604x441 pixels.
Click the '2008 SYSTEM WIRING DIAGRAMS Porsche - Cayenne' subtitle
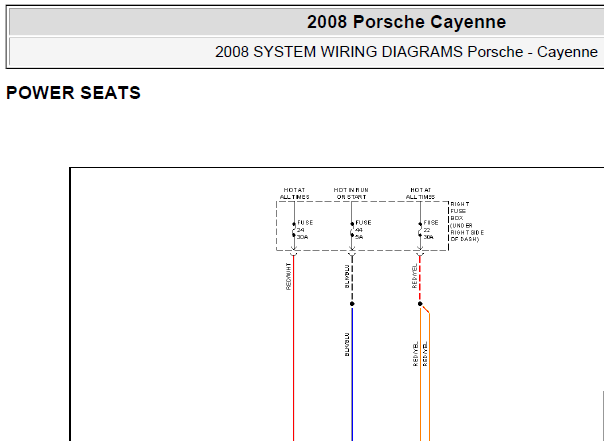pos(406,52)
